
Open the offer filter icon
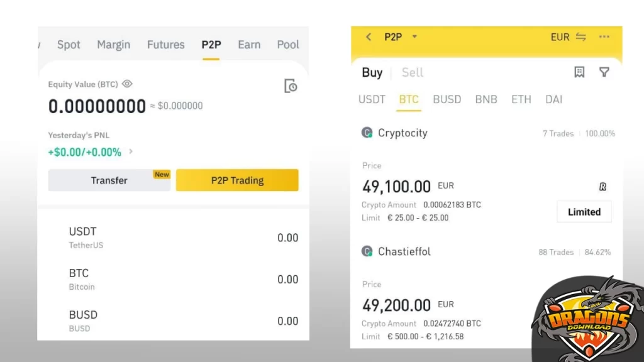tap(604, 72)
